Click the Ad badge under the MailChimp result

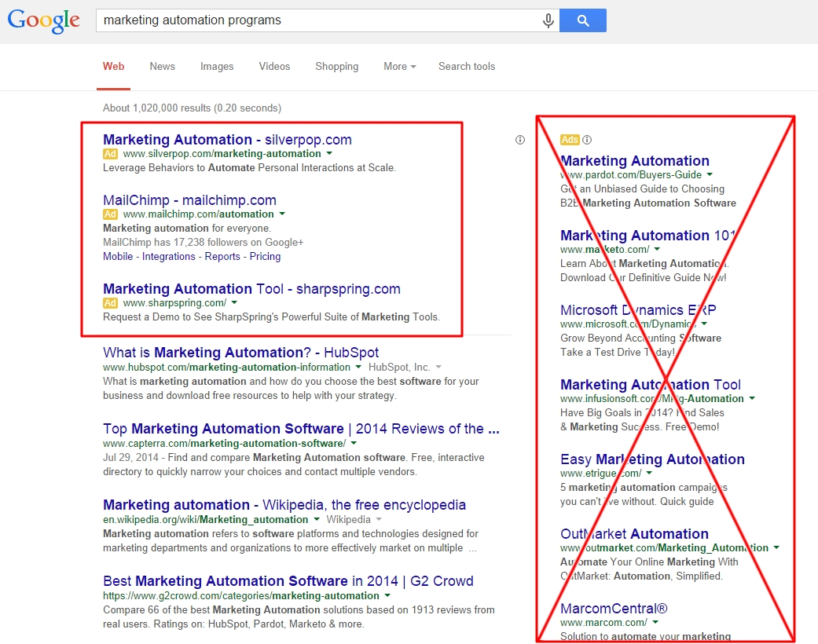click(110, 214)
